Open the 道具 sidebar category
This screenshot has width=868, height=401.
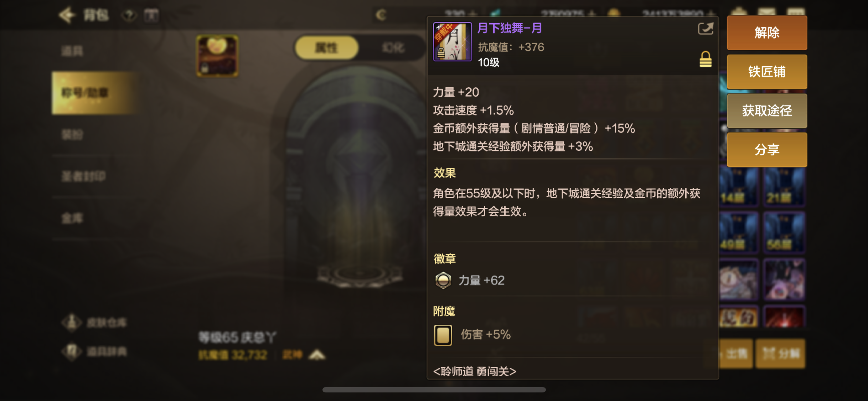[x=72, y=51]
